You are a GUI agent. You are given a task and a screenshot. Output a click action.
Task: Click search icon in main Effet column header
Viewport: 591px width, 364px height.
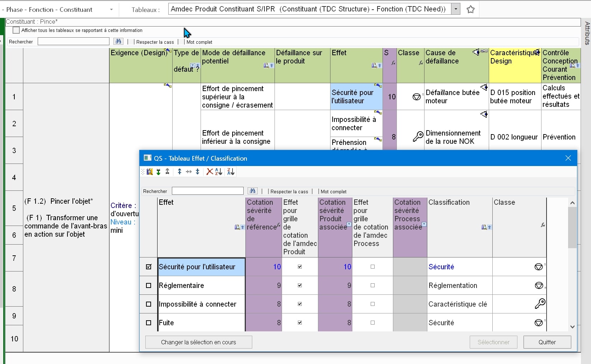374,65
